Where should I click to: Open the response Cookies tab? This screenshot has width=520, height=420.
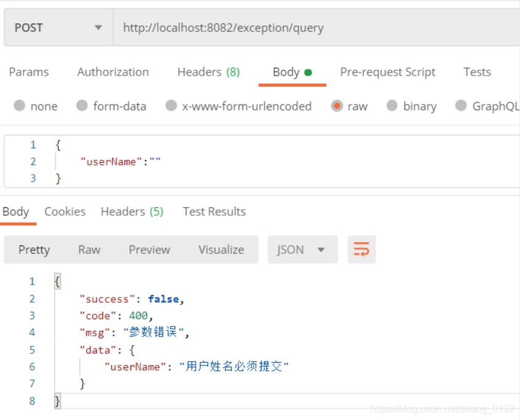(65, 212)
